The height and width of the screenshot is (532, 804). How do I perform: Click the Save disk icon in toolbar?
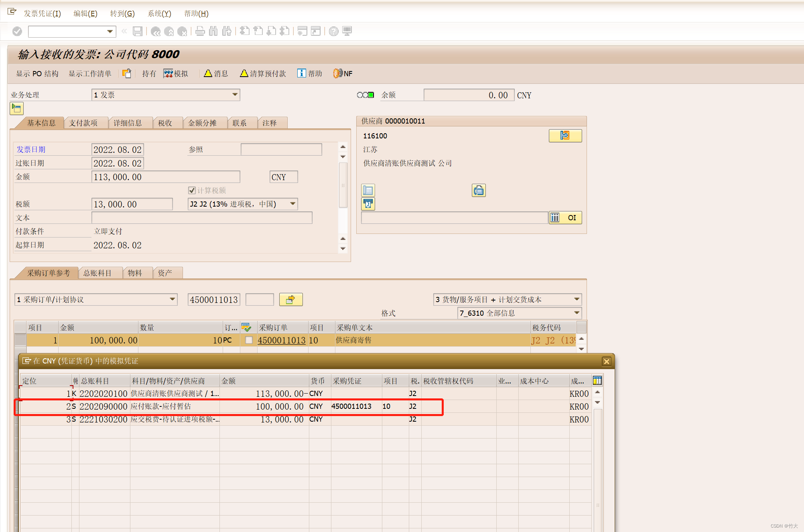tap(138, 31)
